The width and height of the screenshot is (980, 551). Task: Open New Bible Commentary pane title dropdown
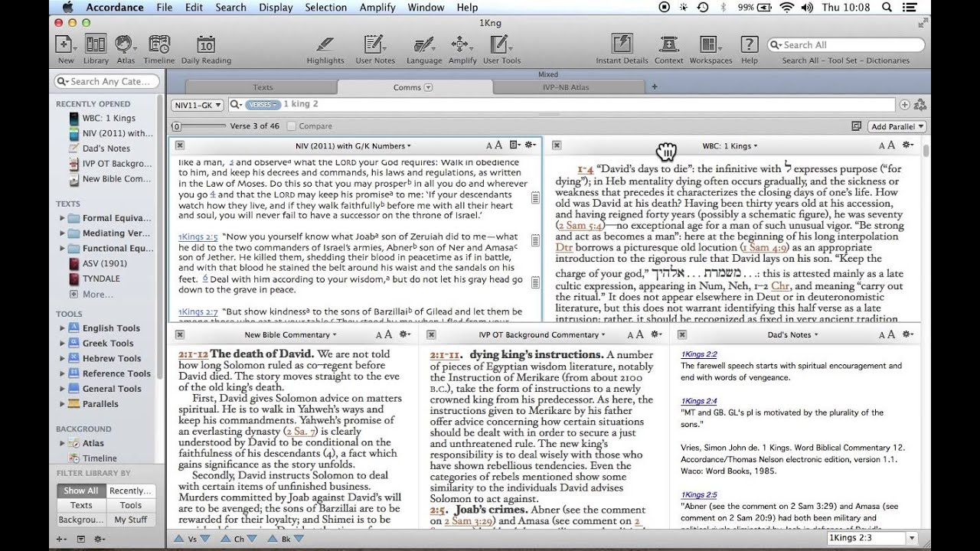[291, 334]
